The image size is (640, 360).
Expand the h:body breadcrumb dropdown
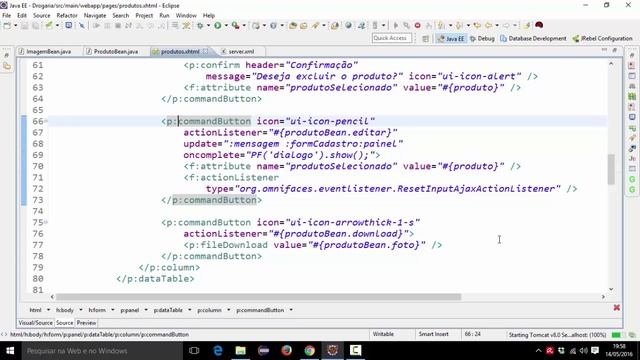click(x=80, y=310)
